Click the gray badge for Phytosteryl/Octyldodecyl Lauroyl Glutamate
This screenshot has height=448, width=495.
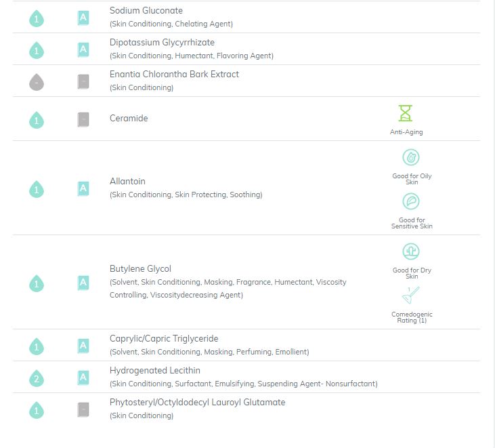tap(83, 409)
